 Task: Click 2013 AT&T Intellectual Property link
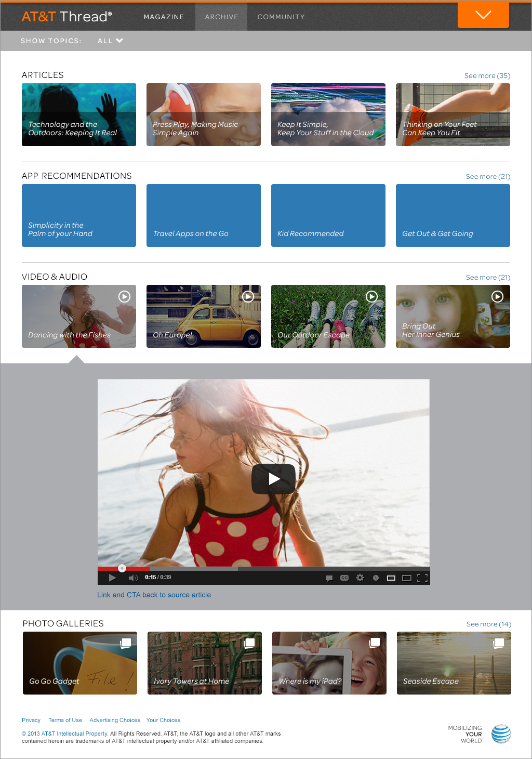[x=65, y=734]
